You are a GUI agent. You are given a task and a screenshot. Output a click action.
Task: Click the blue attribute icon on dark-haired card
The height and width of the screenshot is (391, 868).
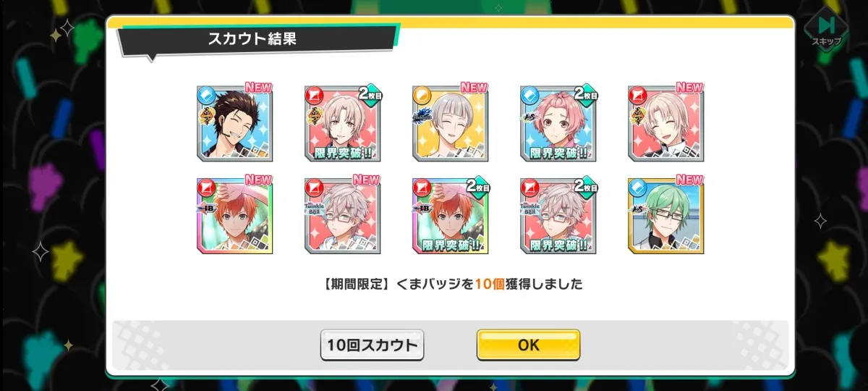coord(206,95)
